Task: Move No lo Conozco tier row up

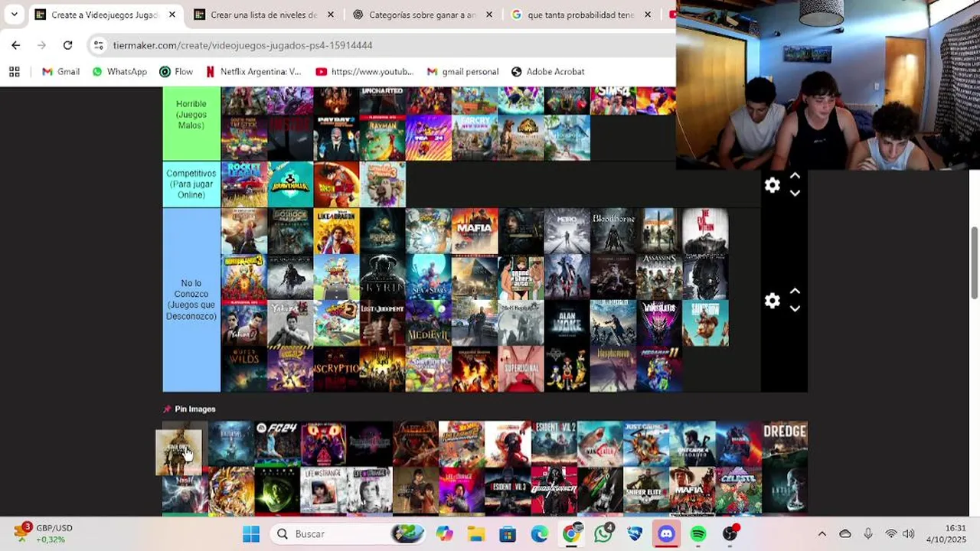Action: 795,292
